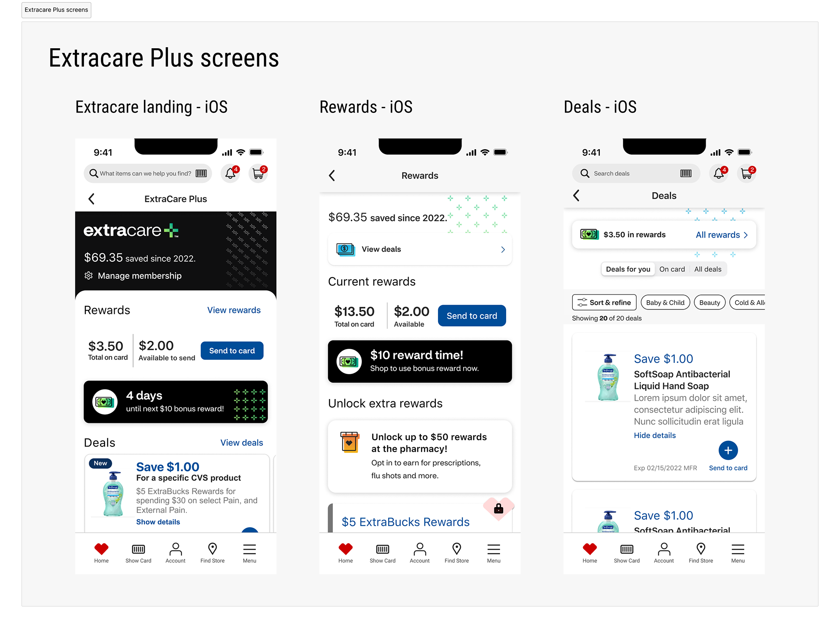Click soap product image on landing deal card
The height and width of the screenshot is (628, 840).
113,494
